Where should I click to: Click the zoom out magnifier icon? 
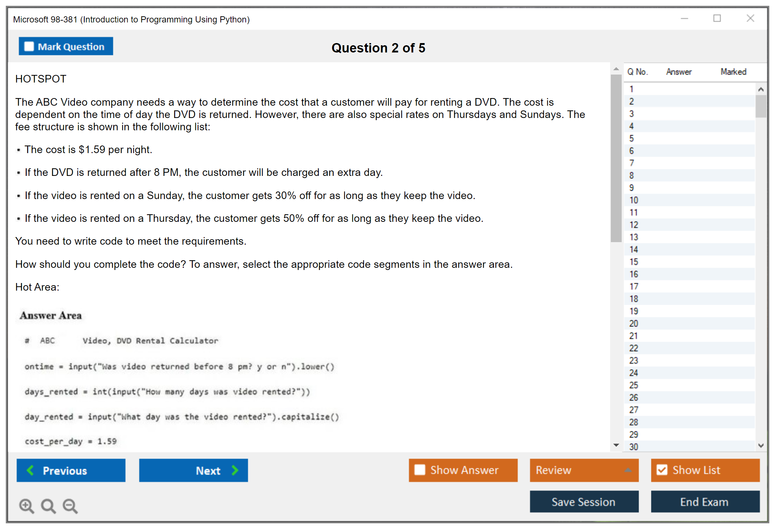coord(70,506)
